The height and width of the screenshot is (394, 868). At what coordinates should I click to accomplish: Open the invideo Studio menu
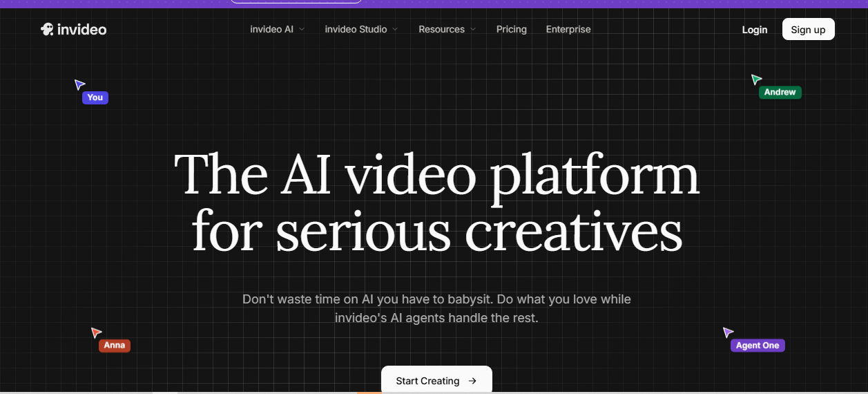point(361,29)
